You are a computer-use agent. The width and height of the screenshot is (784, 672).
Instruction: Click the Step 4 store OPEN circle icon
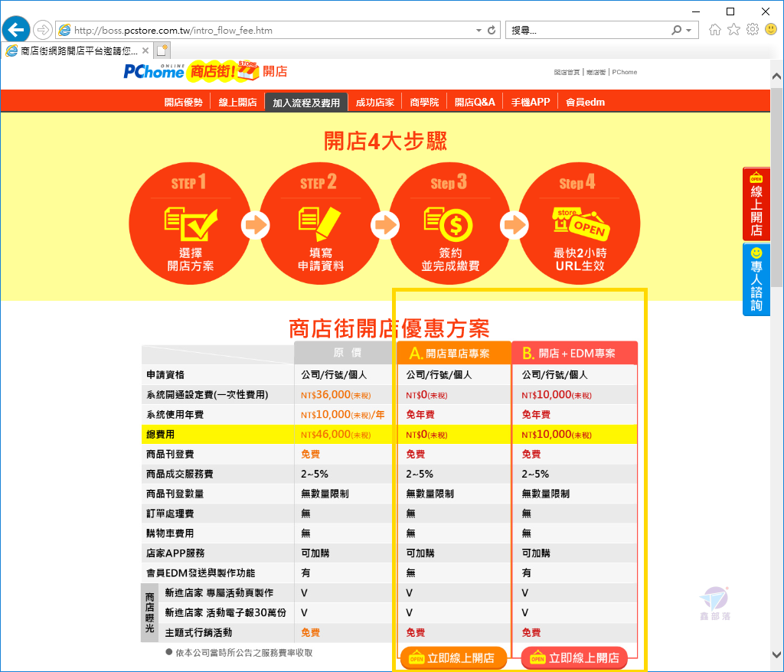[580, 223]
